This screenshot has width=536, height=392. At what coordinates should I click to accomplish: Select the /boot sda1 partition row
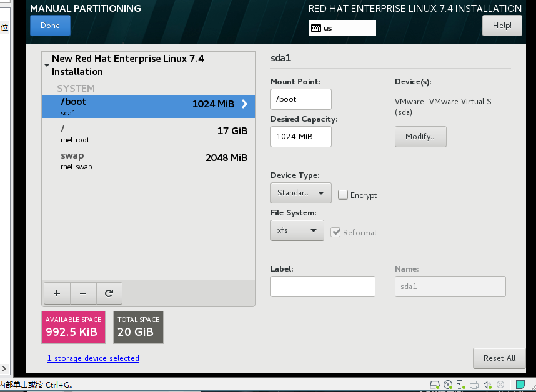coord(148,107)
